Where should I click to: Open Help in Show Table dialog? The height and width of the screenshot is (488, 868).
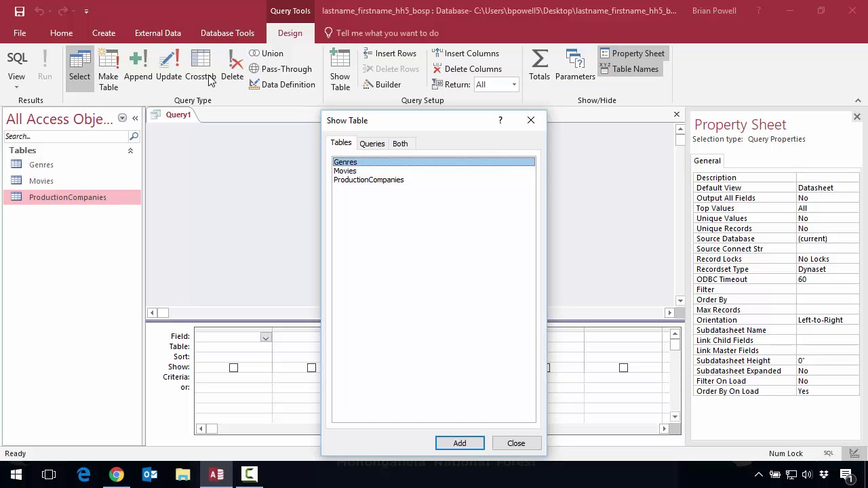(500, 120)
